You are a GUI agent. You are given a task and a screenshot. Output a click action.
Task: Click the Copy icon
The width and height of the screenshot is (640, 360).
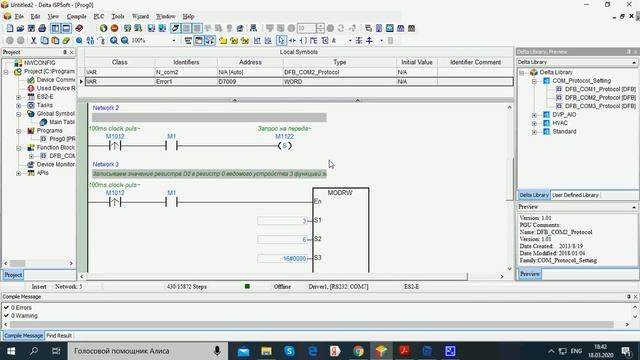pos(44,40)
